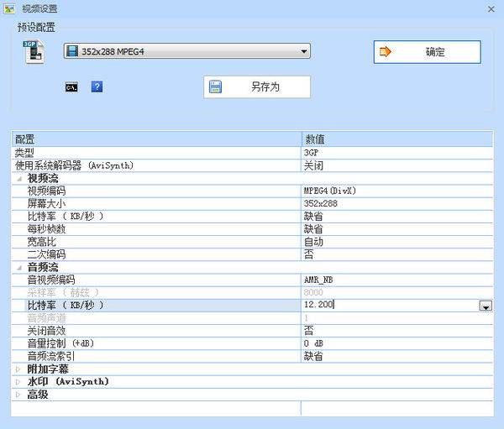
Task: Collapse the 音频流 section
Action: coord(18,267)
